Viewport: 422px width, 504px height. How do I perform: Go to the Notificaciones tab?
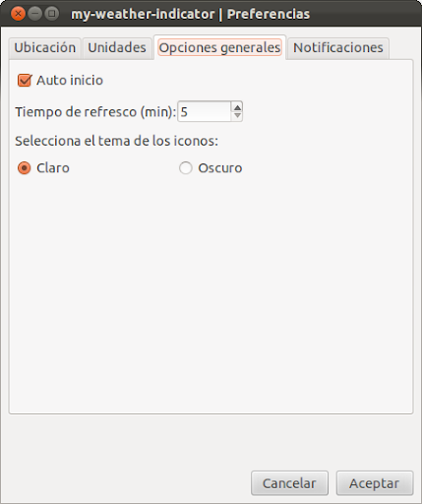[338, 48]
